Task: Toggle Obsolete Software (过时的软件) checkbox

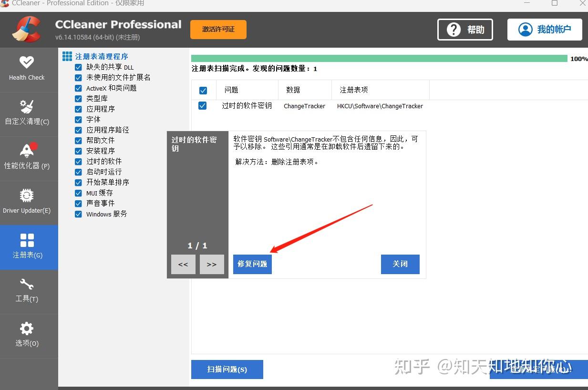Action: [x=78, y=162]
